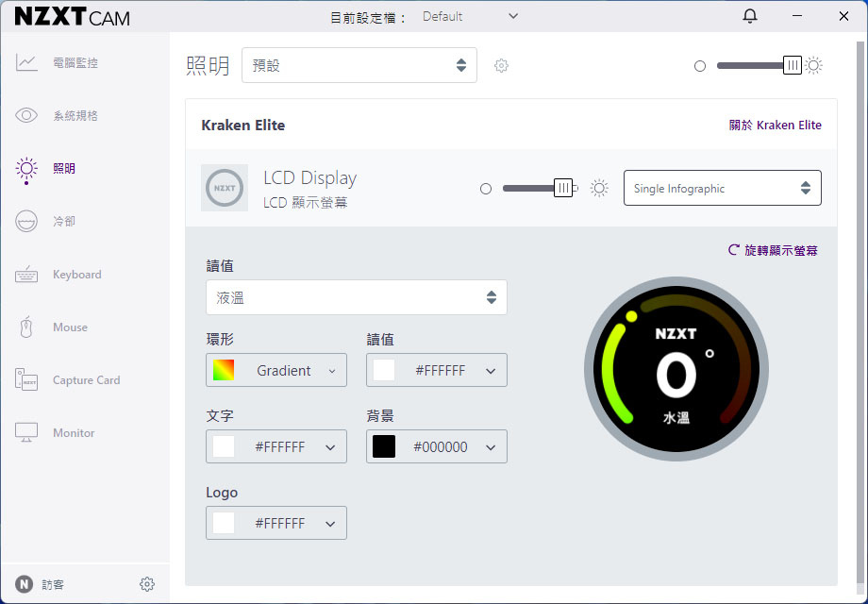Screen dimensions: 868x604
Task: Click the Keyboard icon in sidebar
Action: click(x=26, y=274)
